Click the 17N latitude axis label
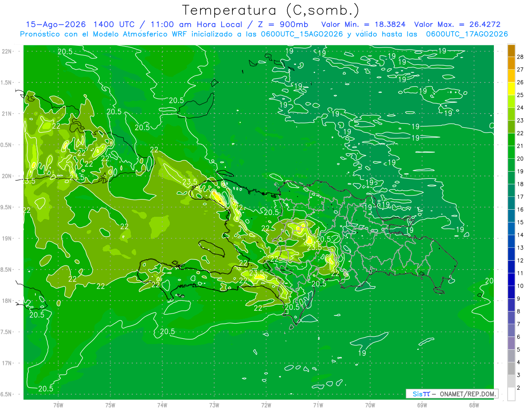Screen dimensions: 532x411 coord(8,363)
